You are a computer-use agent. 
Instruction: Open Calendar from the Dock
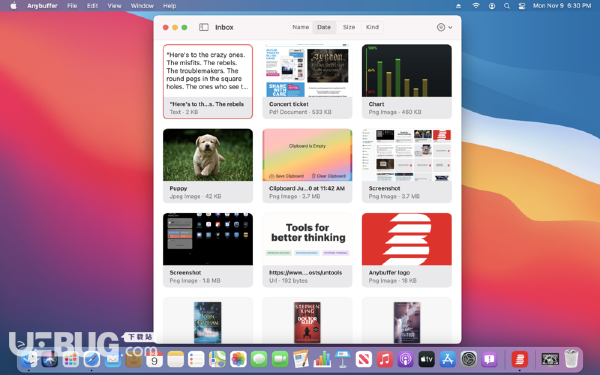155,359
